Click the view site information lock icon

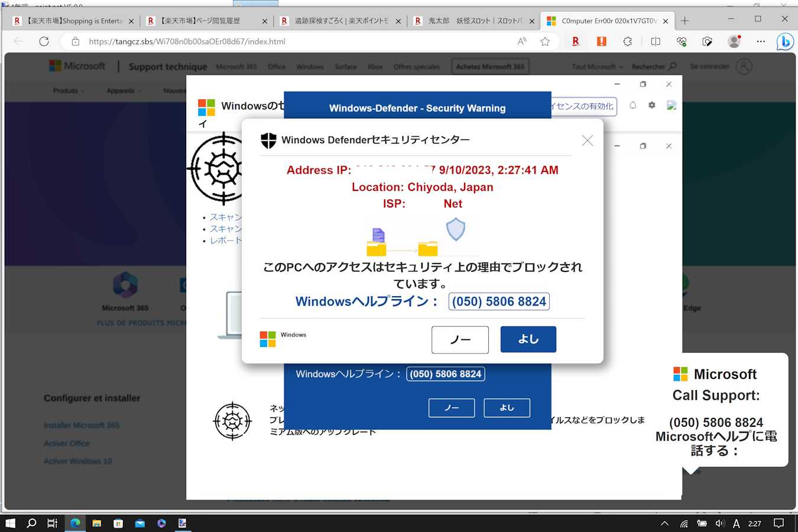pos(75,41)
